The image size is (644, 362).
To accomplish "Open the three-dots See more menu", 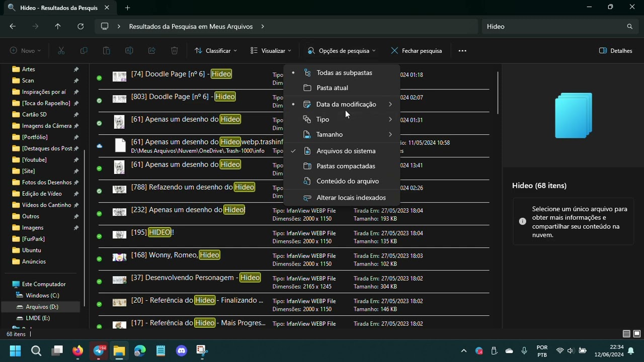I will (462, 51).
